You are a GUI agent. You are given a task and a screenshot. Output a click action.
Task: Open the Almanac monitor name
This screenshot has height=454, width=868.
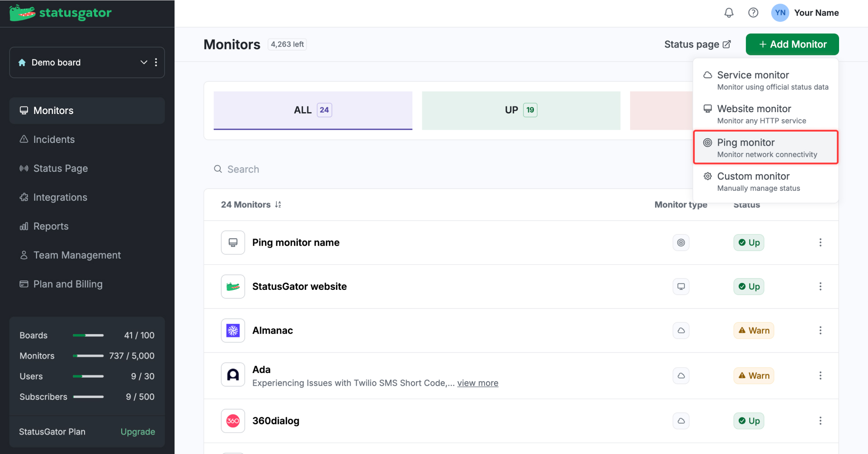[273, 331]
